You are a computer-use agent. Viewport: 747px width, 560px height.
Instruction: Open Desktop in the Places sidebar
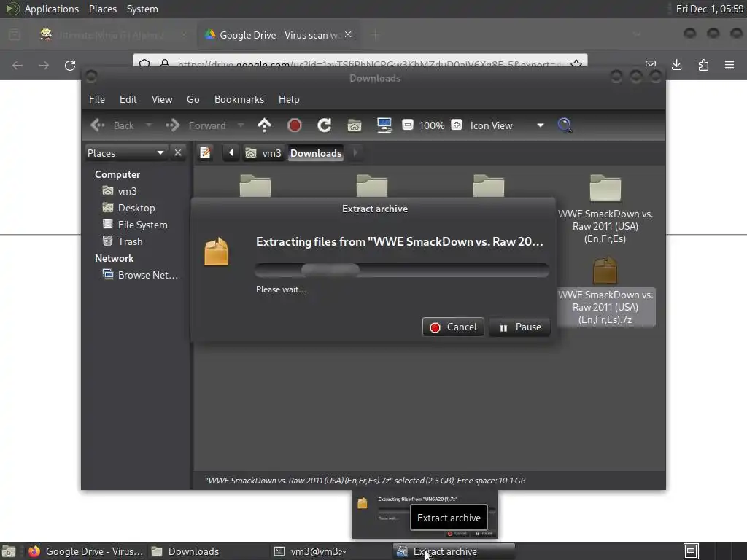tap(136, 208)
